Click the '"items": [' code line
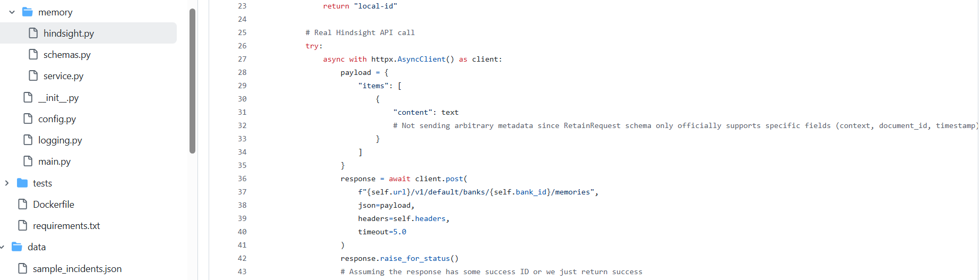Image resolution: width=980 pixels, height=280 pixels. (380, 86)
